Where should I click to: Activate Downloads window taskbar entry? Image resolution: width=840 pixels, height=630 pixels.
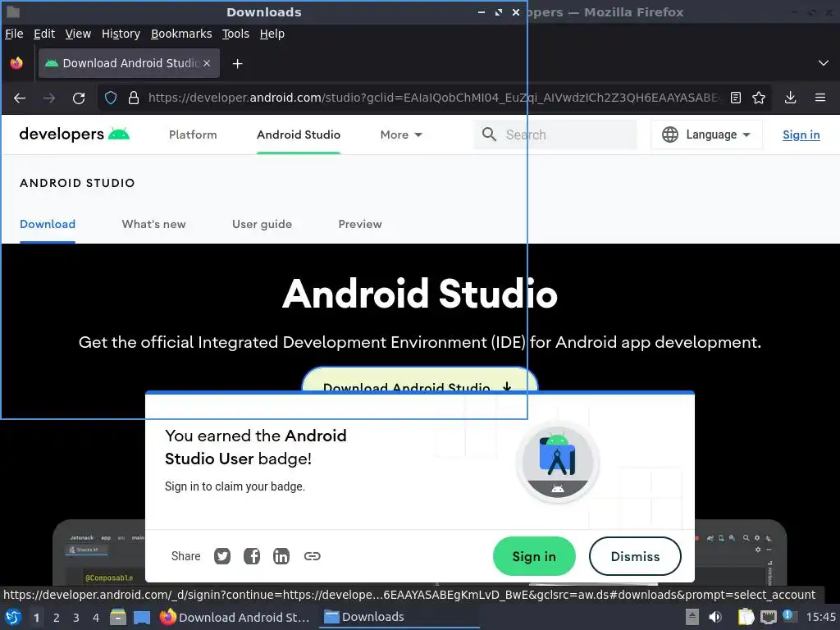pos(399,617)
